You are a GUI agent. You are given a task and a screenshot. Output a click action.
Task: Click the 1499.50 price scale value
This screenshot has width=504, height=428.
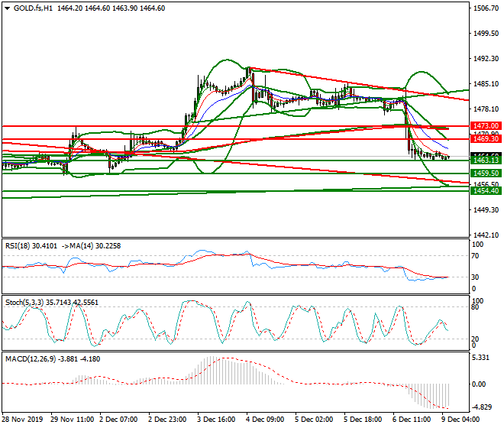[x=486, y=34]
